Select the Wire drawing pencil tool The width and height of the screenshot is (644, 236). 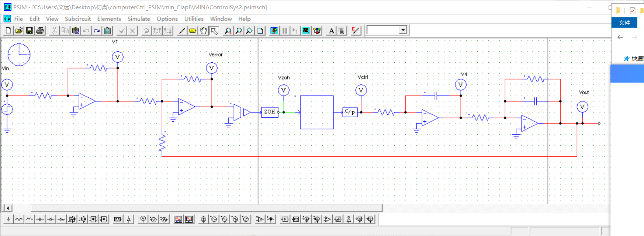click(x=181, y=31)
